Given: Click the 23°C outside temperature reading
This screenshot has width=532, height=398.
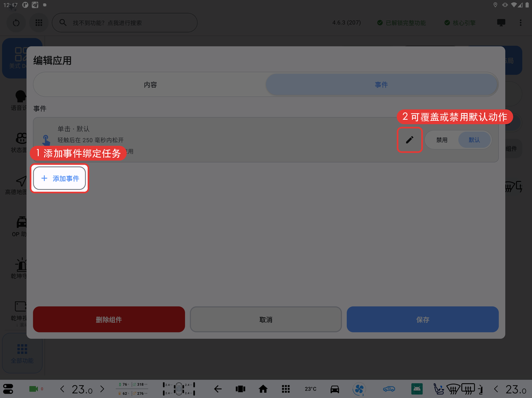Looking at the screenshot, I should 311,389.
